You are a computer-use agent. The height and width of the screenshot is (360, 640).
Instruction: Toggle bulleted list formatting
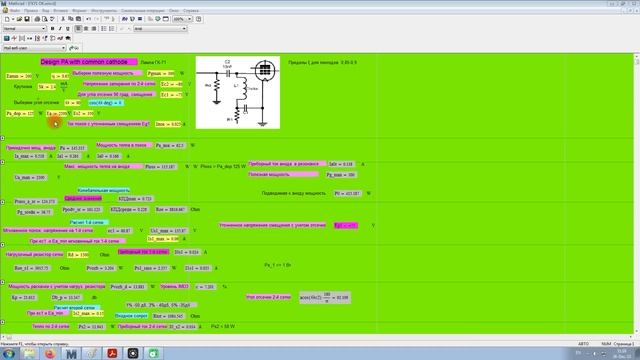click(x=104, y=29)
